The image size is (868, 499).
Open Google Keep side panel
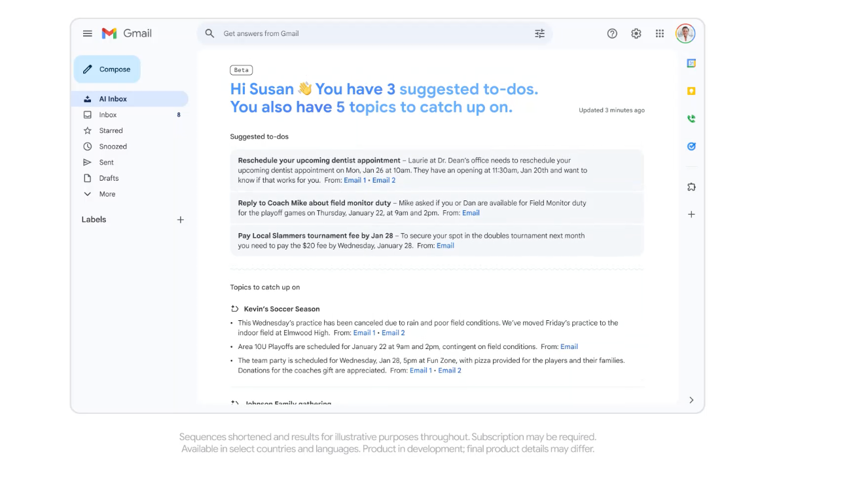coord(691,91)
